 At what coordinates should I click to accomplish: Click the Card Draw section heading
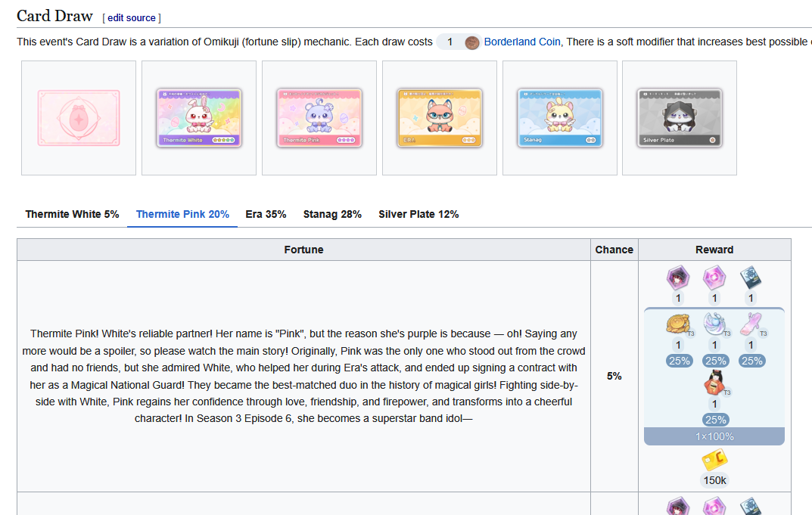[54, 16]
